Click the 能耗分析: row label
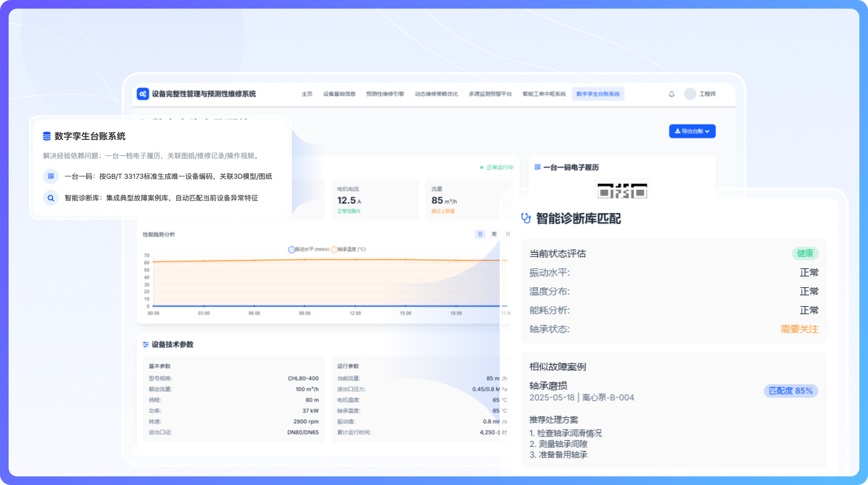Viewport: 868px width, 485px height. [x=549, y=310]
